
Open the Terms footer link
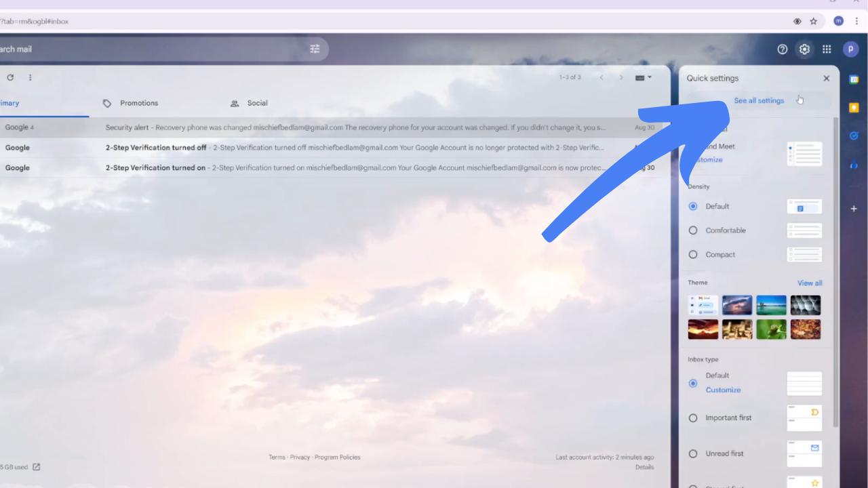click(x=277, y=457)
